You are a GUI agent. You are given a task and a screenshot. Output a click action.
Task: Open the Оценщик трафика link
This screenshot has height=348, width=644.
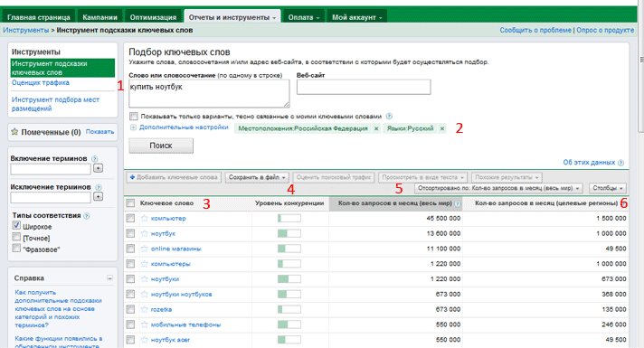(40, 82)
